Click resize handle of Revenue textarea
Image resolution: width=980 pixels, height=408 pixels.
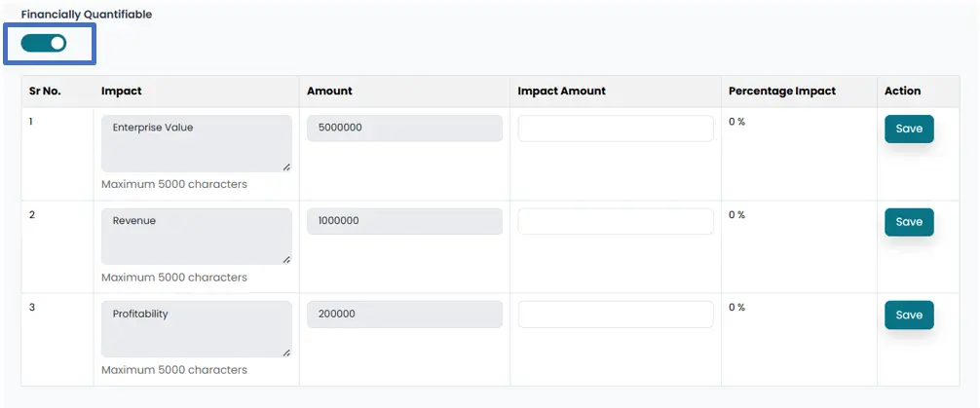pos(286,260)
